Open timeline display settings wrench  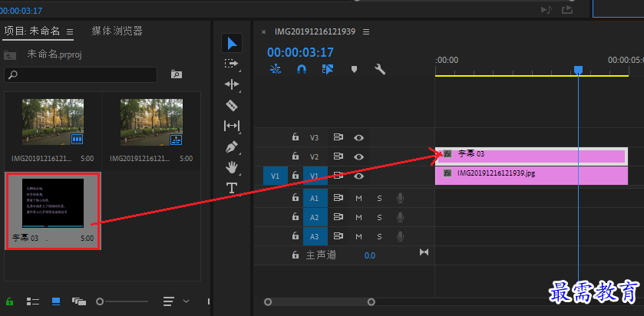(x=380, y=69)
